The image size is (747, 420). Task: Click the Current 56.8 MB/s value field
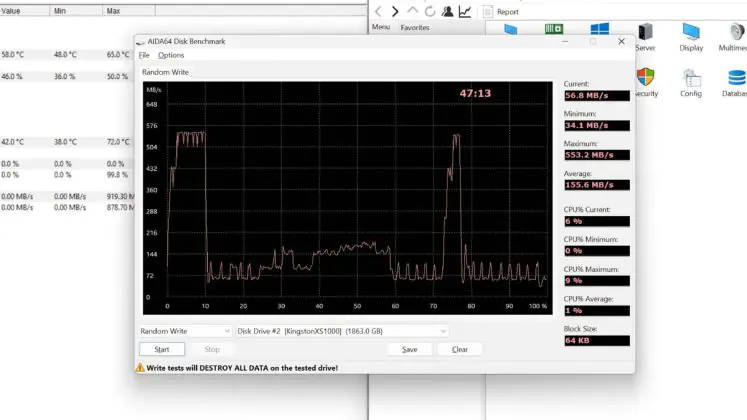597,95
